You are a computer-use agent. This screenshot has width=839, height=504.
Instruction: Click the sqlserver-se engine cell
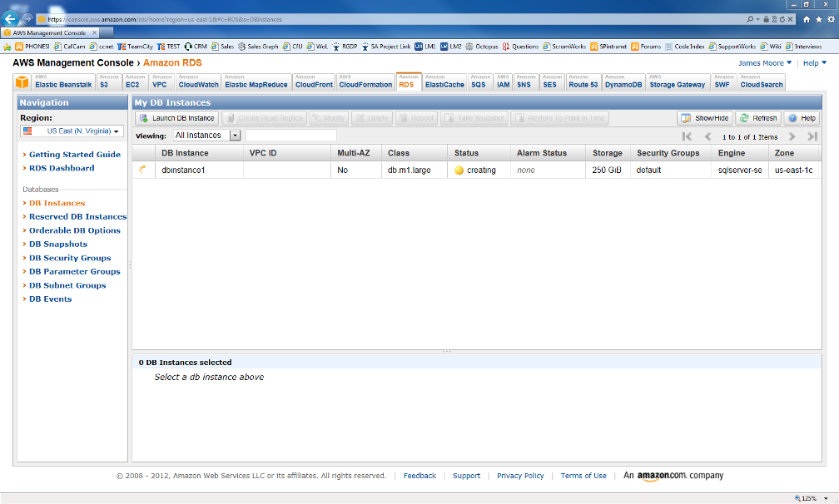[740, 170]
